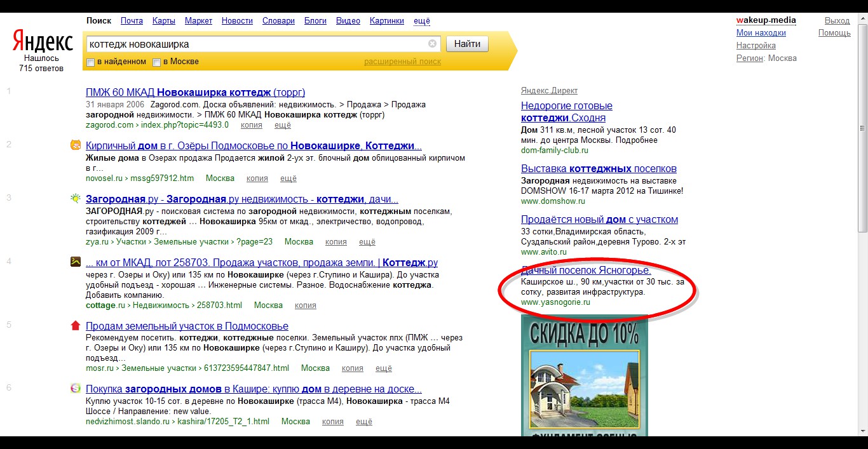This screenshot has width=868, height=449.
Task: Open the Недорогие готовые коттеджи.Сходня ad
Action: pyautogui.click(x=566, y=112)
